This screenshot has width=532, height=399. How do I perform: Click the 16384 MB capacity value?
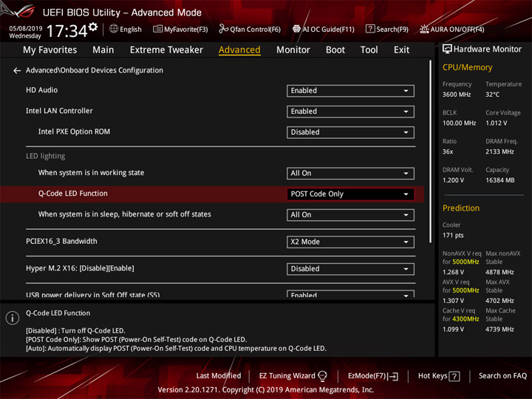(499, 180)
